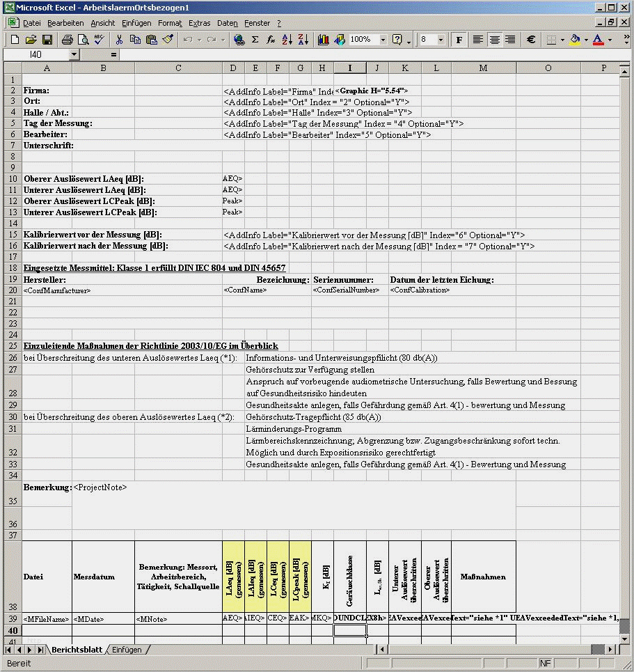
Task: Activate the Format Painter brush
Action: [x=168, y=40]
